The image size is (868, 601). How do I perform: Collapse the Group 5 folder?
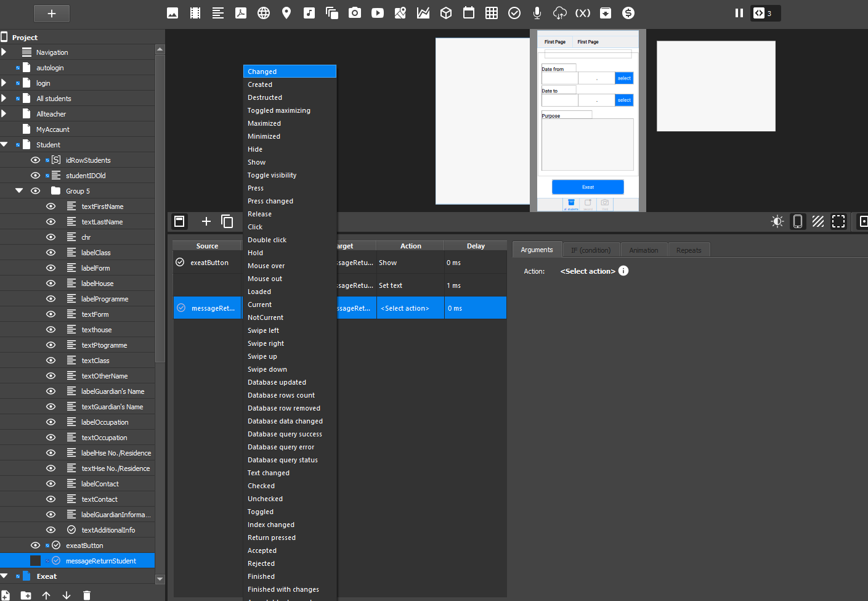(19, 191)
